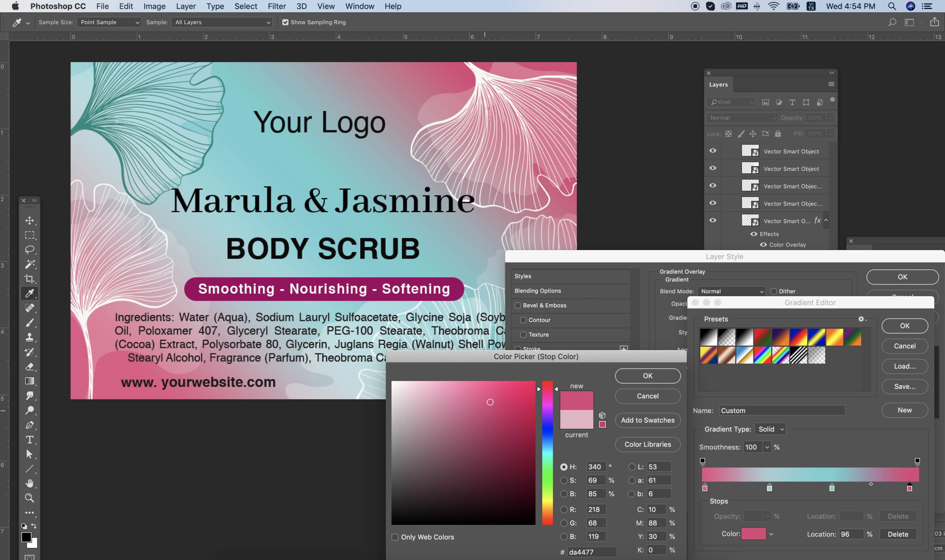The height and width of the screenshot is (560, 945).
Task: Click the stop Color swatch in Gradient Editor
Action: click(753, 533)
